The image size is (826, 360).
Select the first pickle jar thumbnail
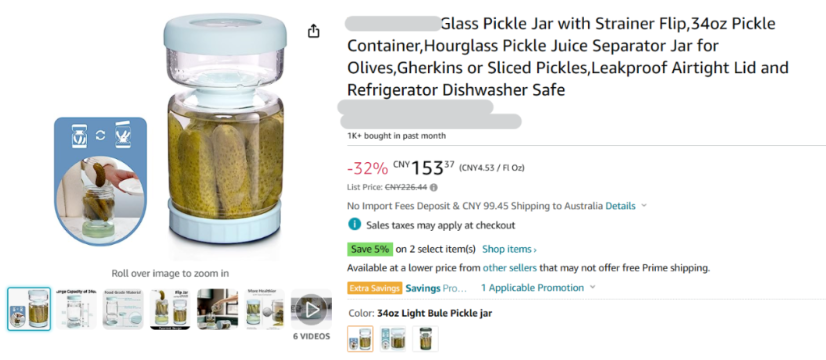[x=29, y=309]
